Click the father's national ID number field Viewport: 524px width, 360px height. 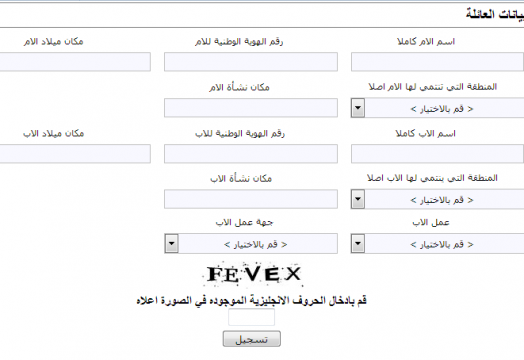tap(251, 154)
